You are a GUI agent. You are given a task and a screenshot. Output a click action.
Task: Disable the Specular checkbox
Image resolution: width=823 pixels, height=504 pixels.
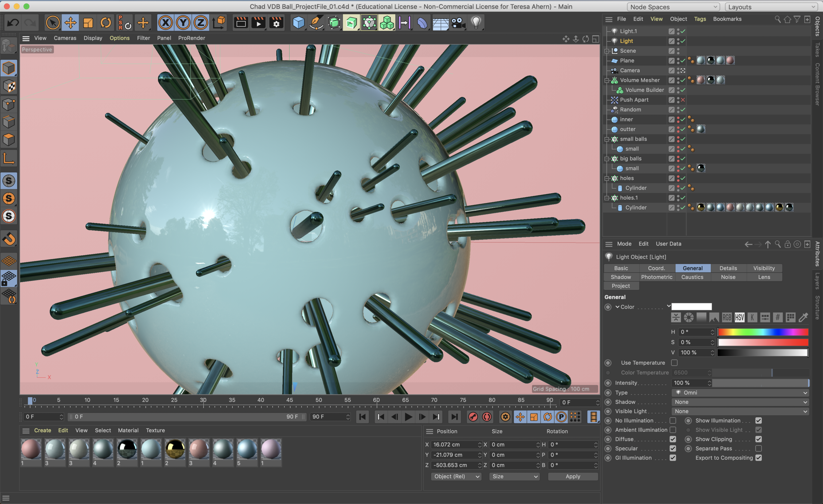coord(673,448)
